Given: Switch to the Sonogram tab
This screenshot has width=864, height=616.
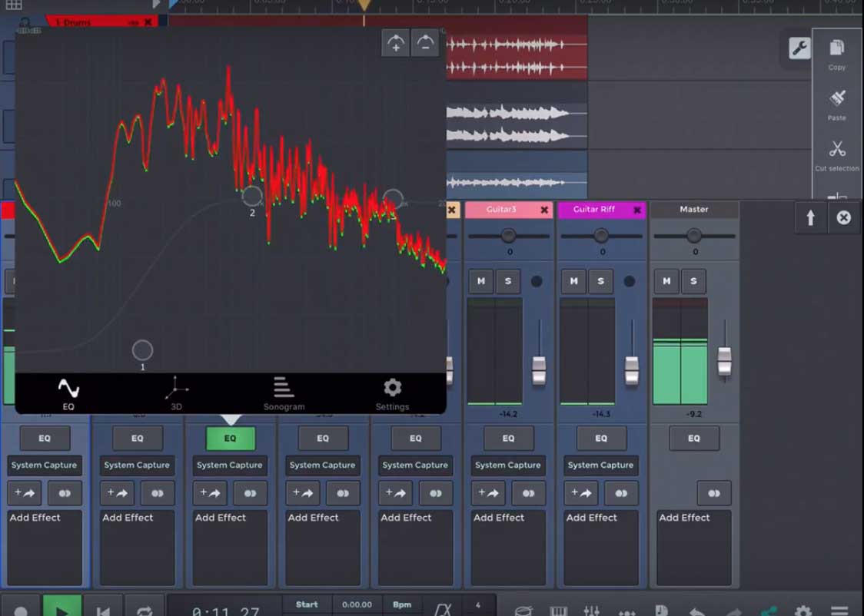Looking at the screenshot, I should tap(284, 393).
